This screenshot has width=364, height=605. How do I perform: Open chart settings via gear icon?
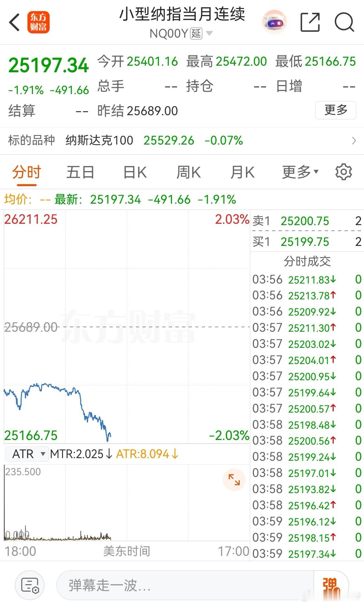pos(344,172)
